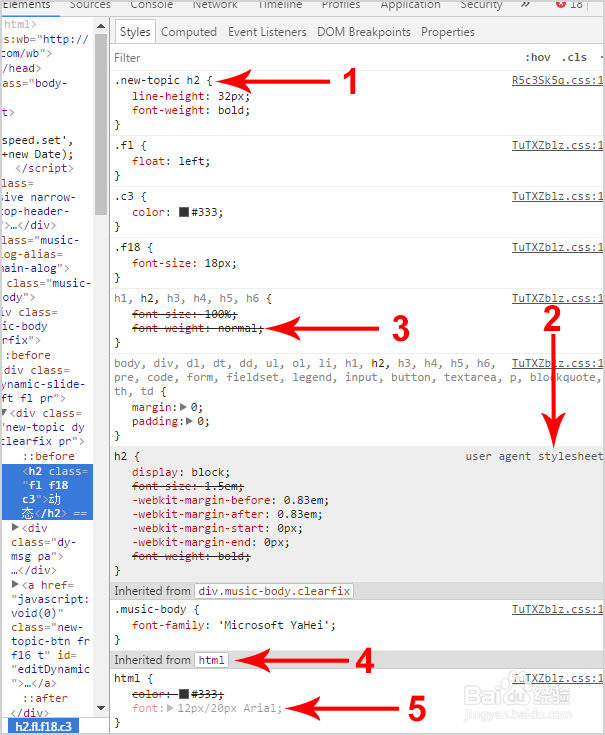Viewport: 605px width, 735px height.
Task: Open the #333 color swatch in .c3 rule
Action: click(x=184, y=212)
